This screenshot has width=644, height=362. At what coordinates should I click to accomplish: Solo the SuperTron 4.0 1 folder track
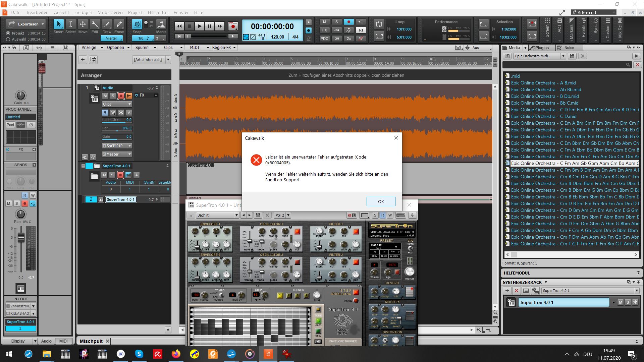coord(112,175)
